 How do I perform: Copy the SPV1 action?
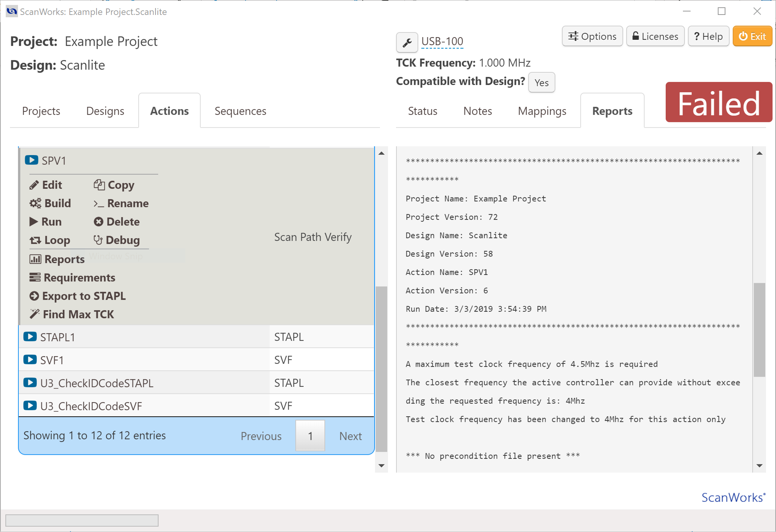114,185
